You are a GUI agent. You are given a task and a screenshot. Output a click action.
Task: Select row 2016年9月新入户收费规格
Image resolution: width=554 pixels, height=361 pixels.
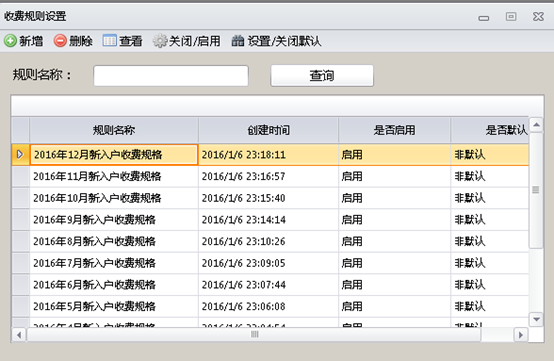pos(114,220)
